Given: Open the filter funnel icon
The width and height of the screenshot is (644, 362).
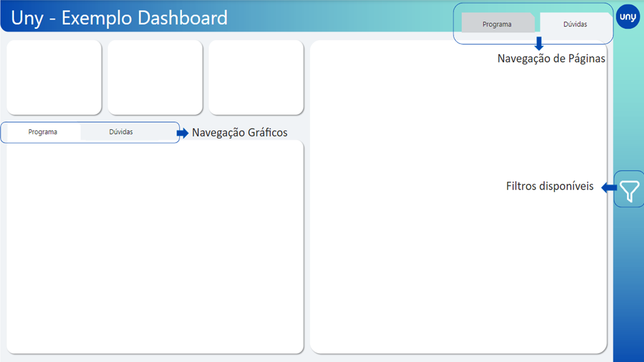Looking at the screenshot, I should pos(629,190).
